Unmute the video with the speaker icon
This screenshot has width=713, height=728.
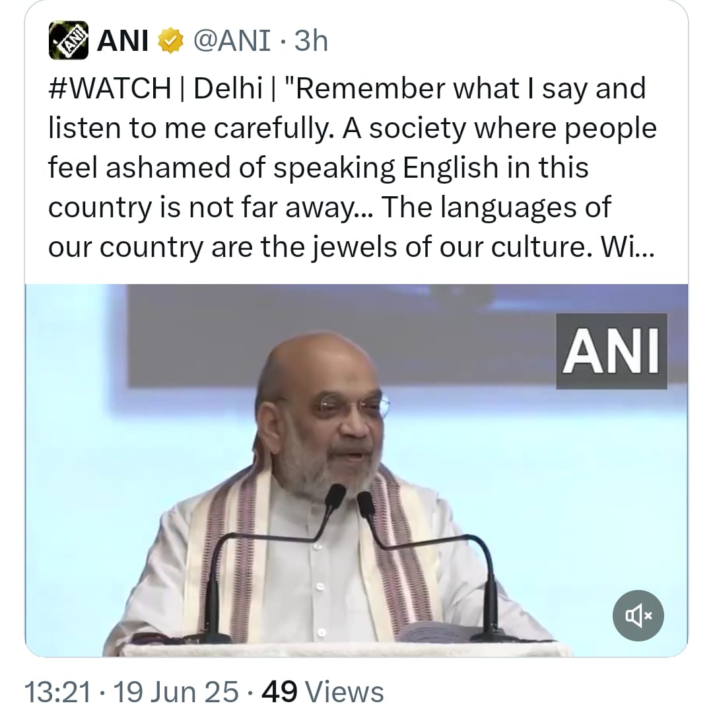(x=637, y=616)
